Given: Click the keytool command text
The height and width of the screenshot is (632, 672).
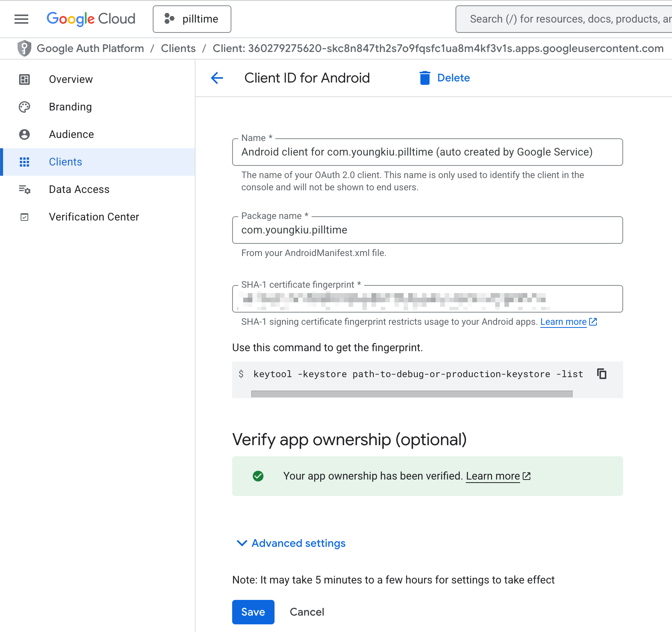Looking at the screenshot, I should coord(418,374).
